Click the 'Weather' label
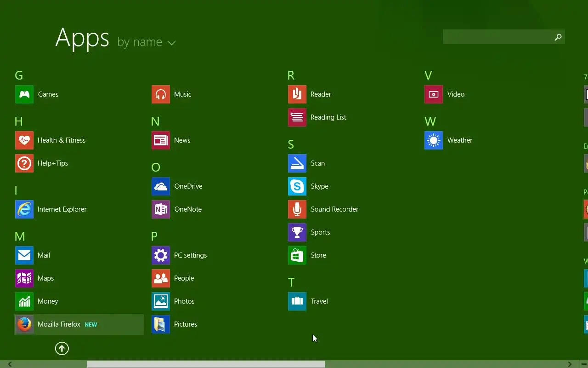This screenshot has width=588, height=368. pos(460,140)
